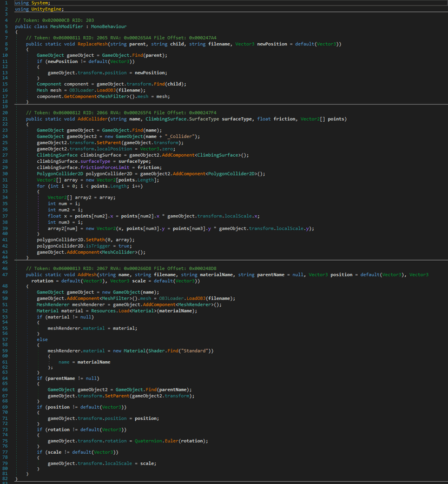Click line number 47 in the gutter
Image resolution: width=448 pixels, height=484 pixels.
(x=4, y=275)
